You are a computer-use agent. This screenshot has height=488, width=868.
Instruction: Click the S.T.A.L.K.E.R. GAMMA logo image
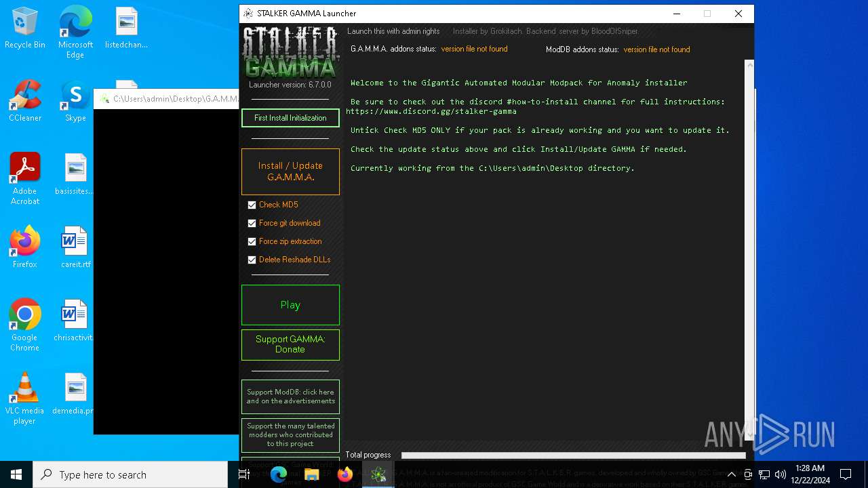[x=290, y=52]
